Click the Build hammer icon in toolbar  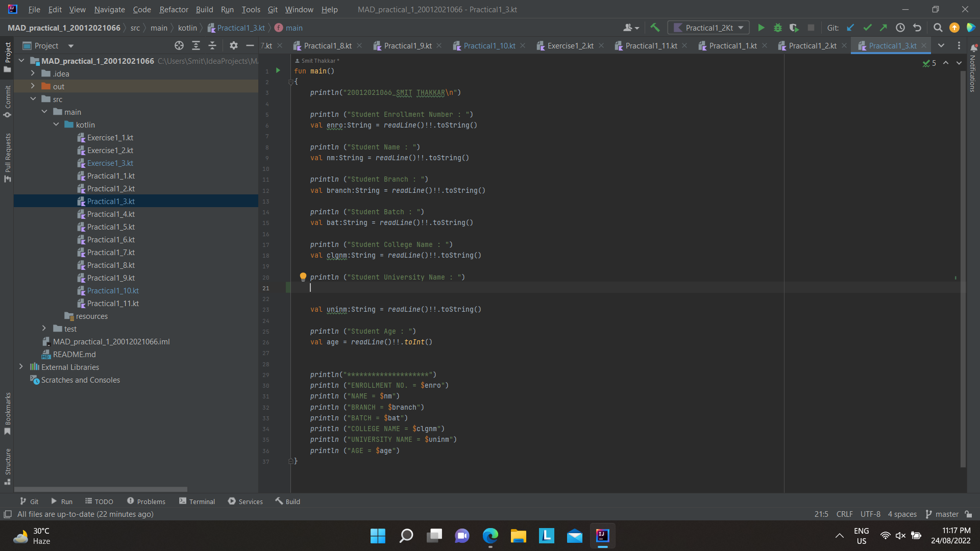tap(655, 28)
